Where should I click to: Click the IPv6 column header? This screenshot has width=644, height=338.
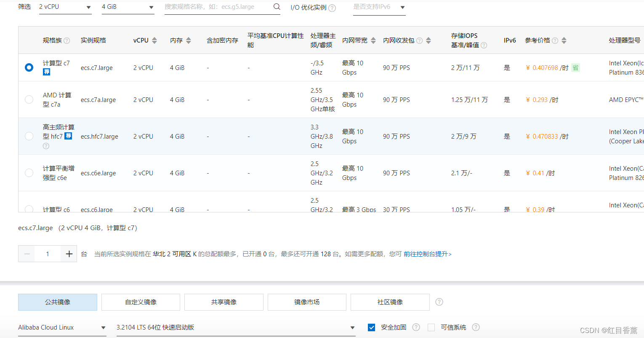510,40
